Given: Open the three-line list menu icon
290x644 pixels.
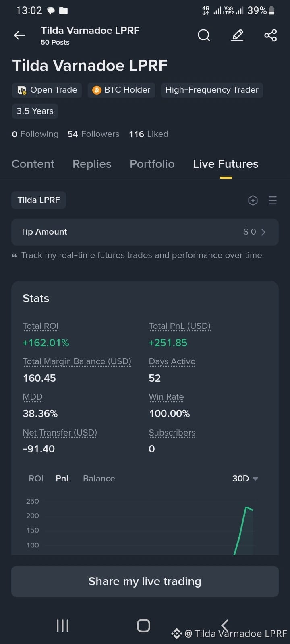Looking at the screenshot, I should [273, 200].
